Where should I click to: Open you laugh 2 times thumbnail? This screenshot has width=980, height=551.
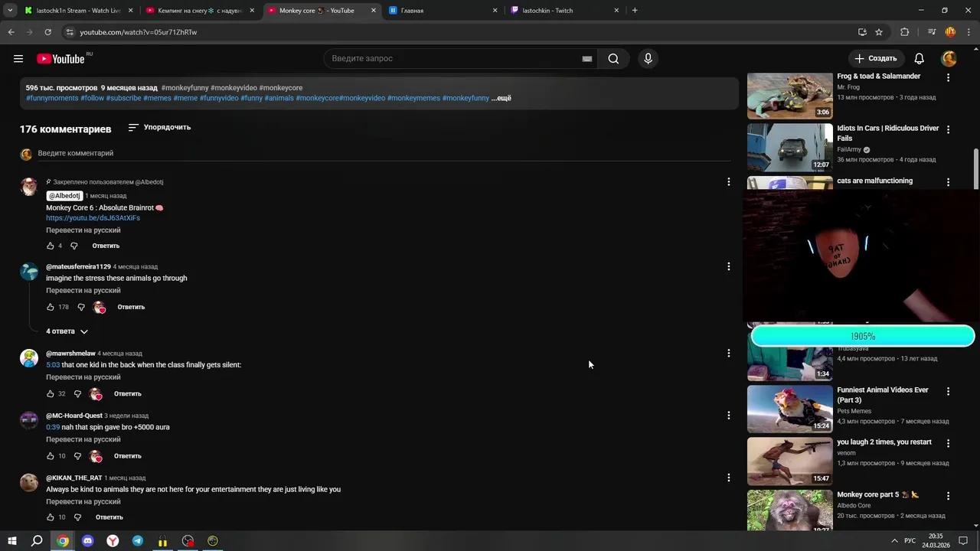[x=789, y=461]
